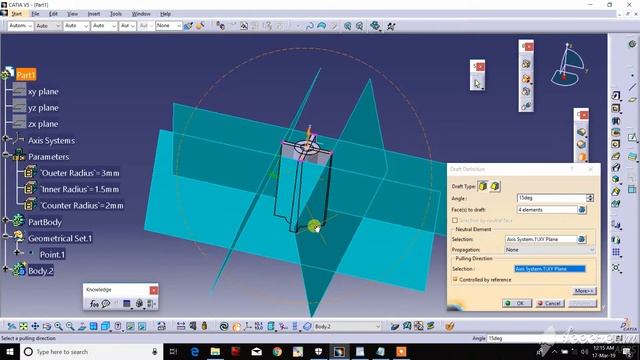Open the neutral element list icon
This screenshot has height=360, width=640.
pyautogui.click(x=582, y=239)
